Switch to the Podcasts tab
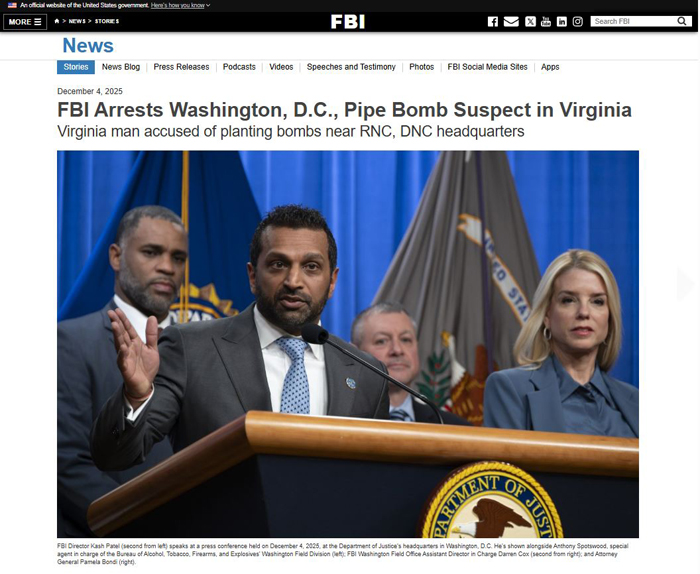Viewport: 700px width, 574px height. click(x=239, y=67)
